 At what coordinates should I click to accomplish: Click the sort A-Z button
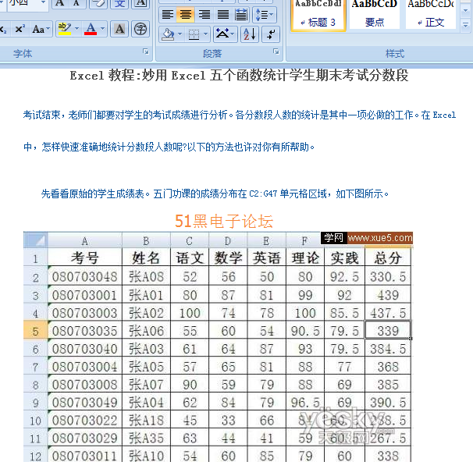click(x=250, y=34)
